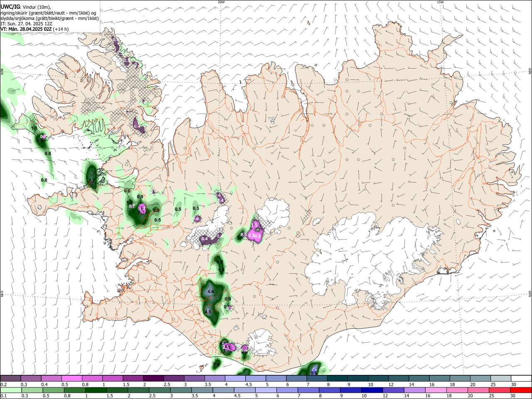This screenshot has width=532, height=399.
Task: Click the '1.2' value beside the pink cell
Action: click(x=129, y=202)
